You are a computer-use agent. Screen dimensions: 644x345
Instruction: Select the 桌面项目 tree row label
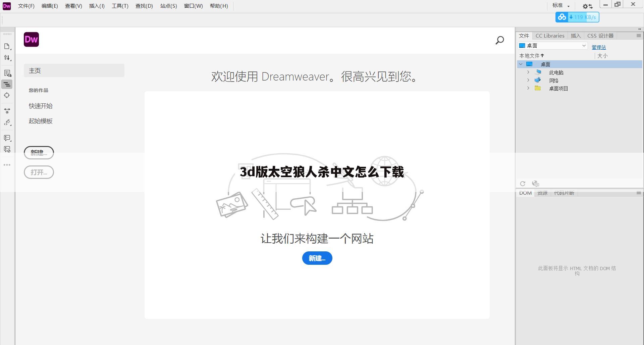tap(558, 89)
